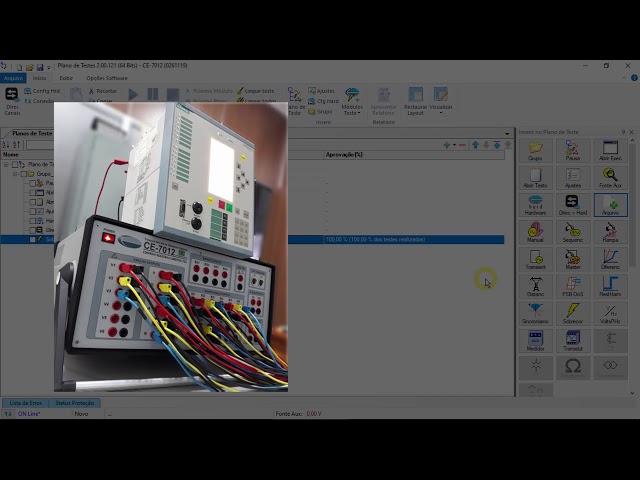Check the Direc row checkbox in tree
Image resolution: width=640 pixels, height=480 pixels.
(33, 230)
